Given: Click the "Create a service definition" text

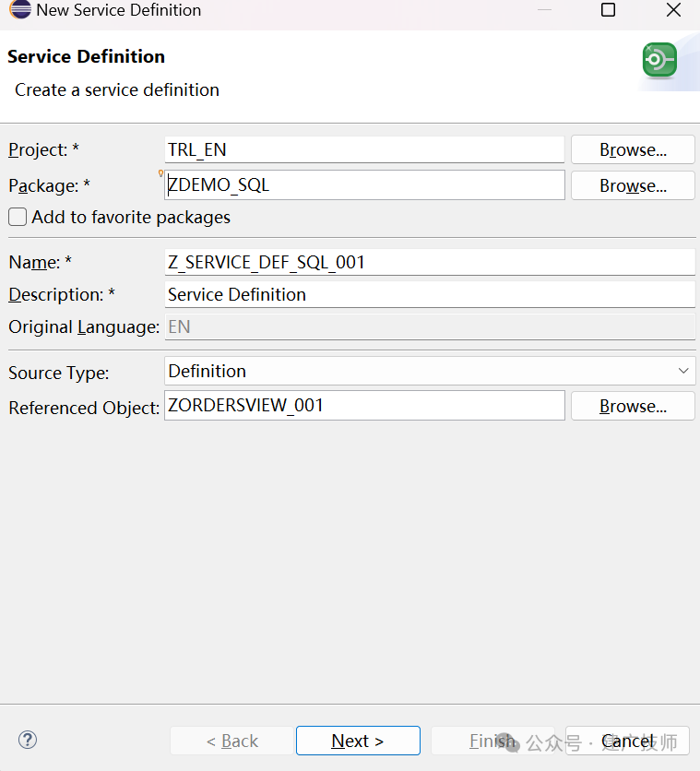Looking at the screenshot, I should 117,90.
